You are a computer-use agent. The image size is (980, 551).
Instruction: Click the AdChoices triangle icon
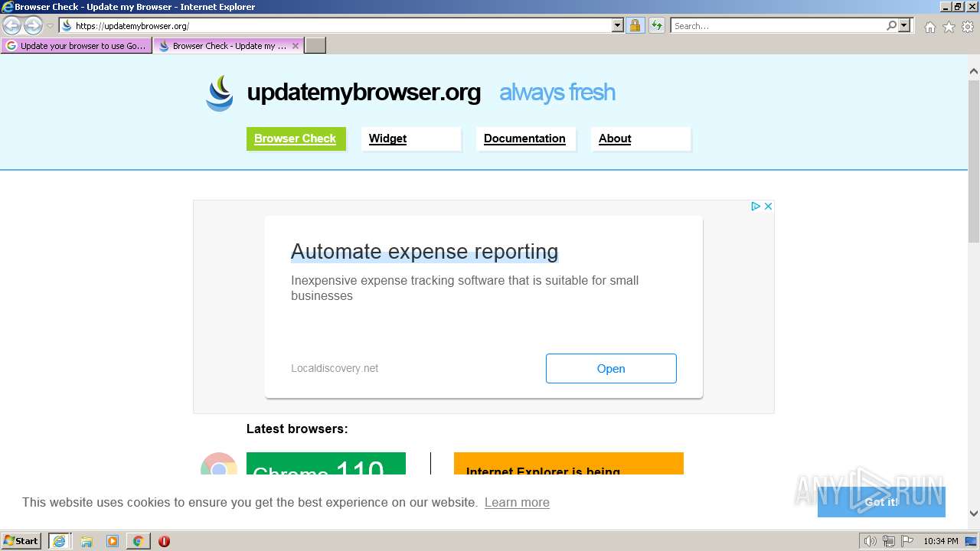(755, 207)
